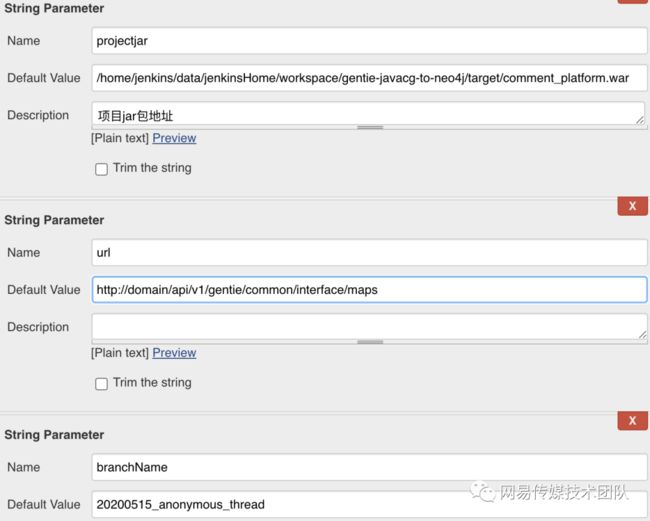Click the empty Description box for url

click(x=369, y=327)
